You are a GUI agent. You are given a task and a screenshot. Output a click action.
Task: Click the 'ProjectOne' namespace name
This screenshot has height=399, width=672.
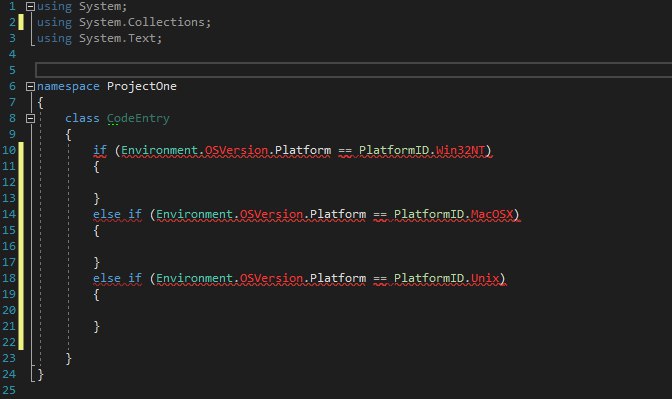pyautogui.click(x=141, y=86)
